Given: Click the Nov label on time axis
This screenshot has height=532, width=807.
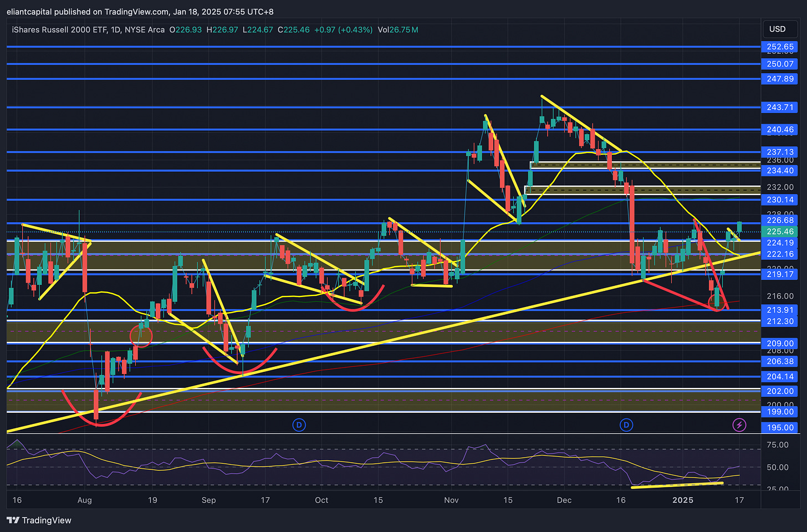Looking at the screenshot, I should (x=452, y=500).
